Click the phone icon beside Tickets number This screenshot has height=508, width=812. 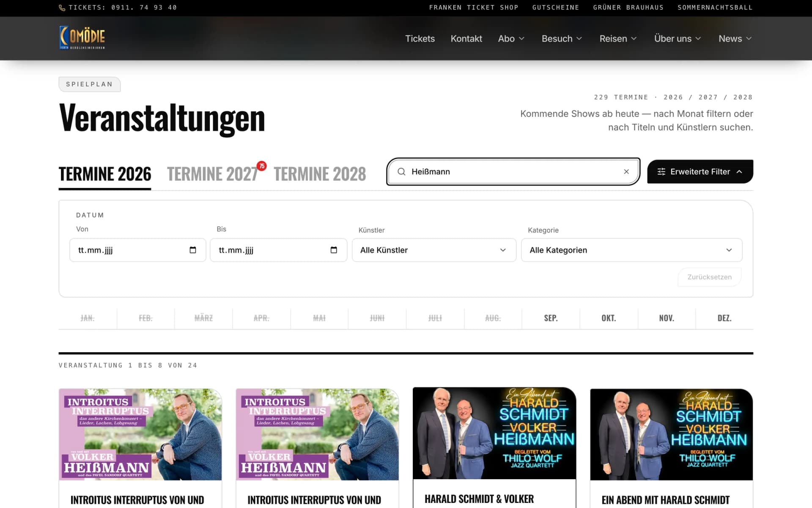[62, 8]
